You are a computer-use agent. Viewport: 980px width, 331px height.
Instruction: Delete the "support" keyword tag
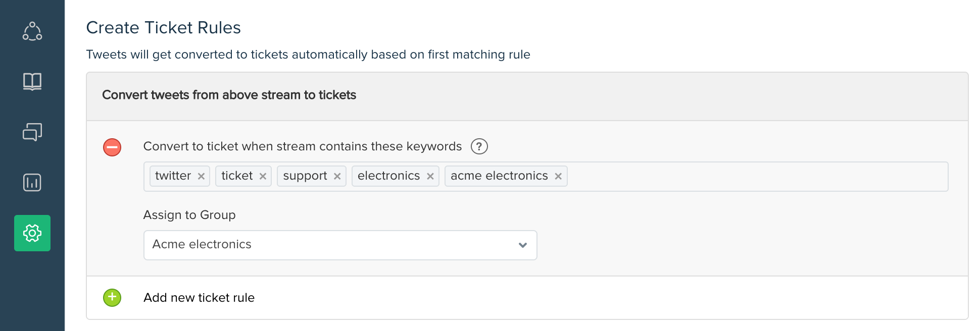tap(337, 176)
